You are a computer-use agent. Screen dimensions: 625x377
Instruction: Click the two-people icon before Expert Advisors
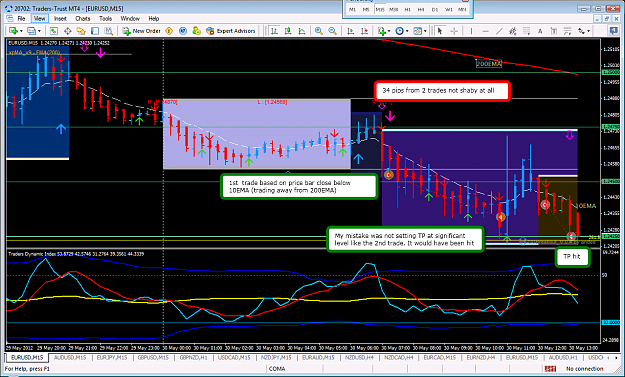197,31
